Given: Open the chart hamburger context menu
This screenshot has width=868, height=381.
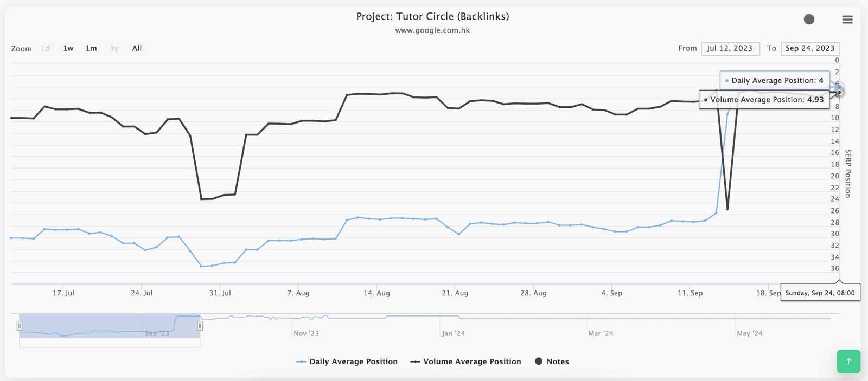Looking at the screenshot, I should 847,20.
